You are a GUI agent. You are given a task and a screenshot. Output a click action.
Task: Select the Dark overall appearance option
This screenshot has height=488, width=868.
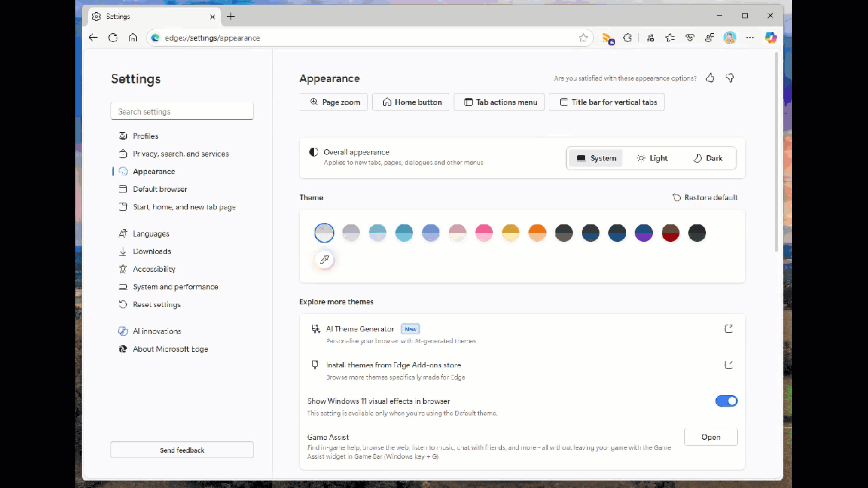(707, 158)
